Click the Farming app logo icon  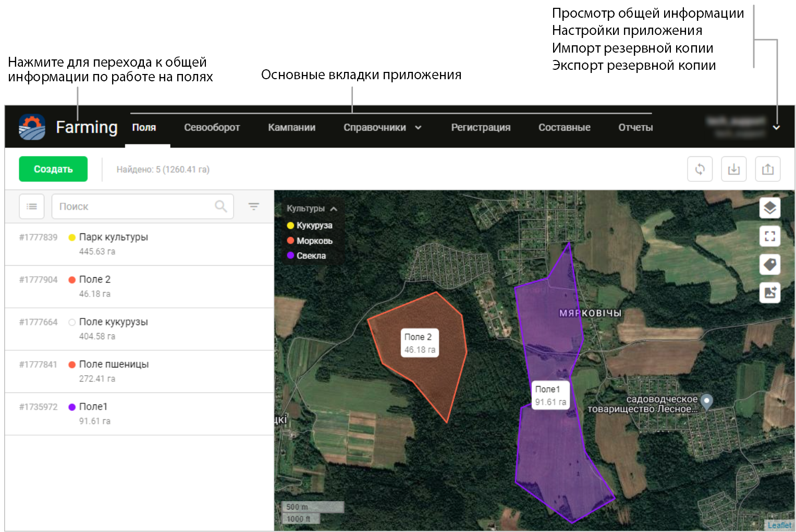pos(32,127)
